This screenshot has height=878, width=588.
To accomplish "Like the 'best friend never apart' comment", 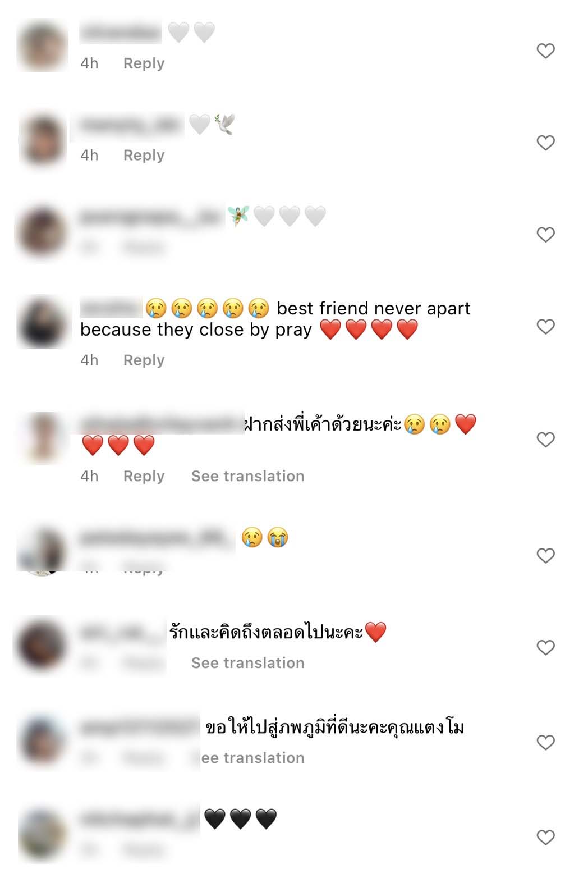I will tap(545, 327).
